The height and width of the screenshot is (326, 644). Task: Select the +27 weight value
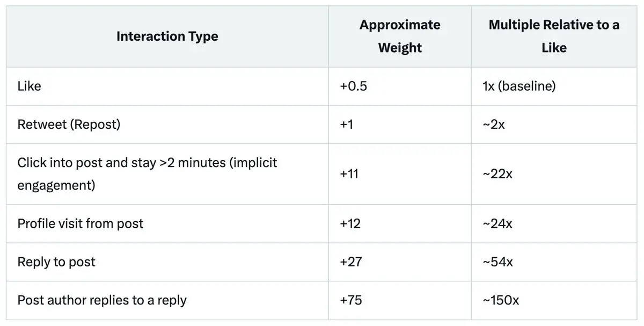coord(351,262)
